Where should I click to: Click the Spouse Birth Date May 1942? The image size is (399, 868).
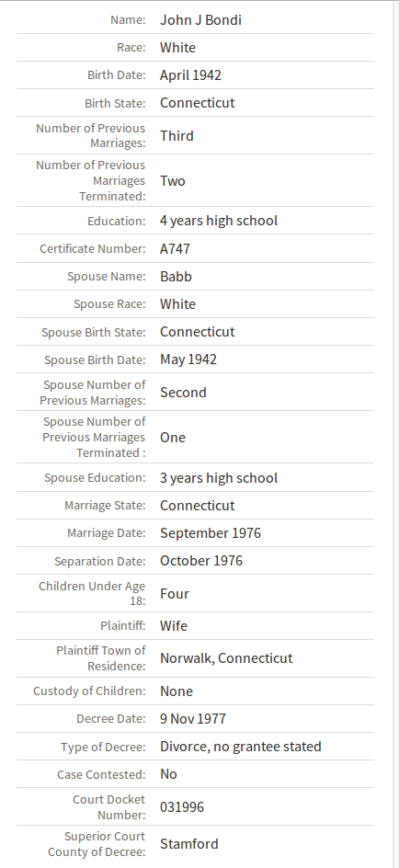click(x=188, y=360)
